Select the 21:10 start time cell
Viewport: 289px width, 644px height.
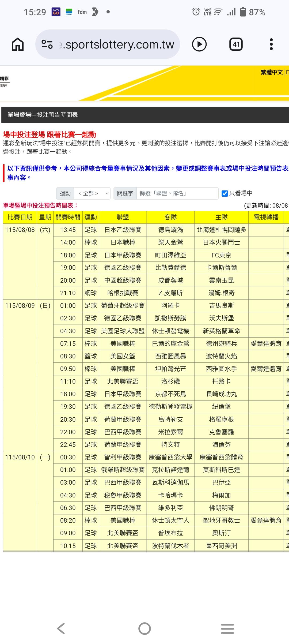pyautogui.click(x=68, y=293)
